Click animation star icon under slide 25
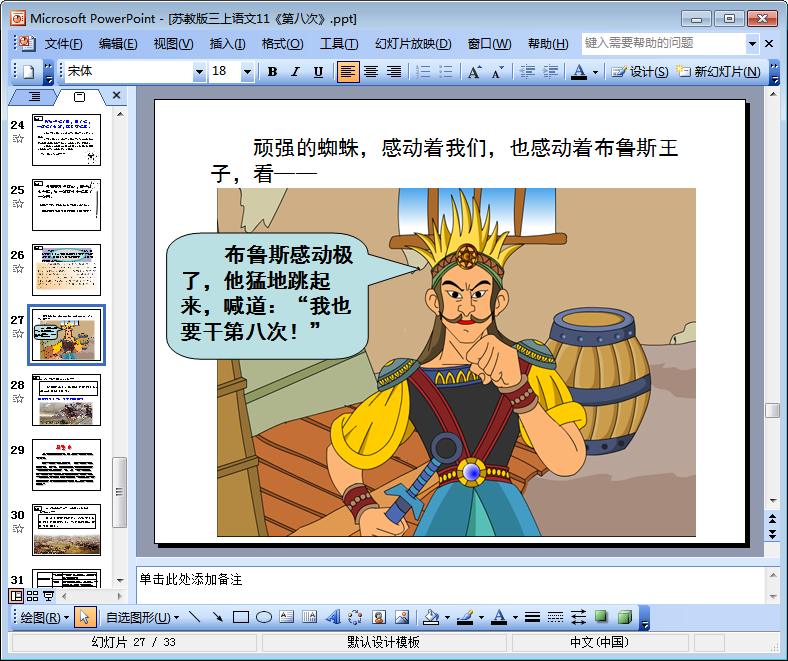The height and width of the screenshot is (661, 788). [x=18, y=204]
